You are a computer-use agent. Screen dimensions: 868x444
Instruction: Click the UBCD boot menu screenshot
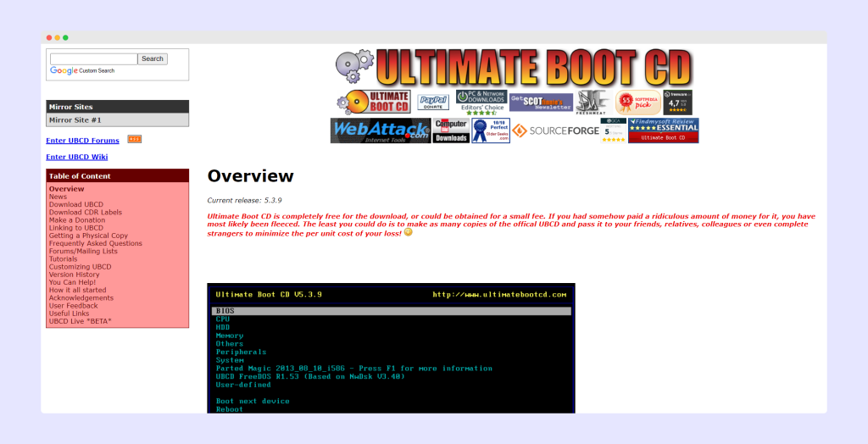tap(392, 348)
